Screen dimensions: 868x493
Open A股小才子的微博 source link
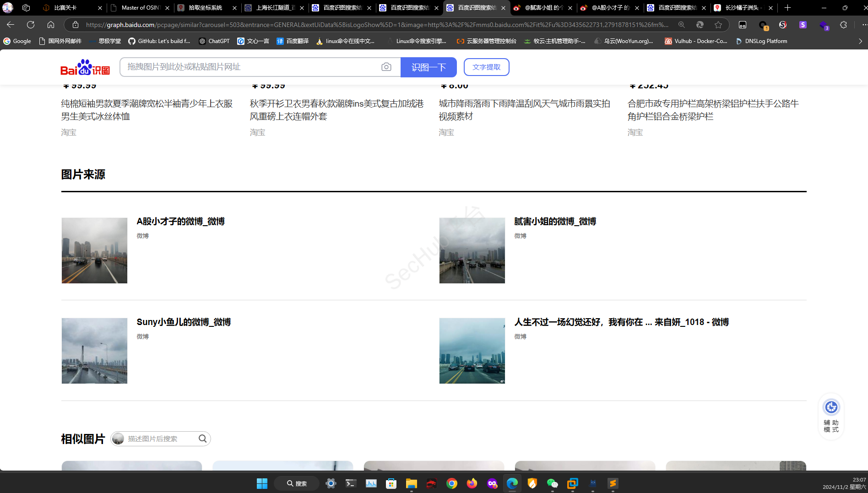tap(181, 222)
